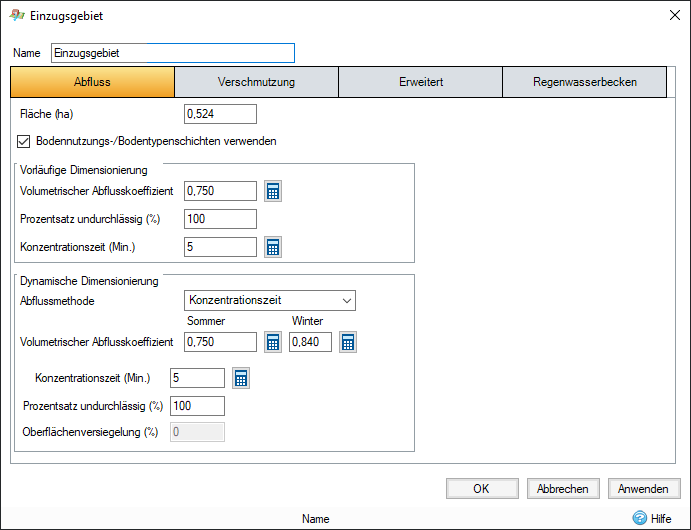The width and height of the screenshot is (691, 530).
Task: Click the Anwenden button
Action: tap(644, 489)
